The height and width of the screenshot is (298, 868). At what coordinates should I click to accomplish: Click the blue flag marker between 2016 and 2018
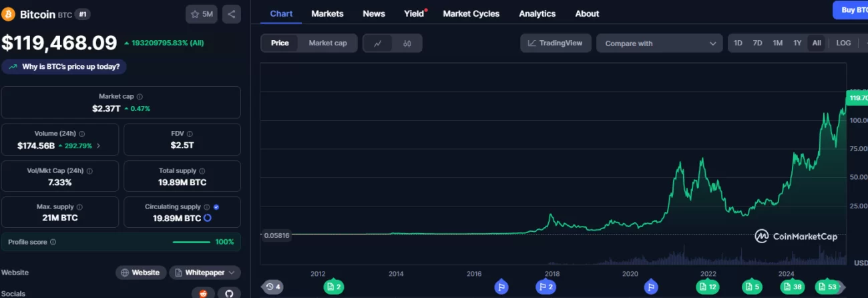click(501, 287)
